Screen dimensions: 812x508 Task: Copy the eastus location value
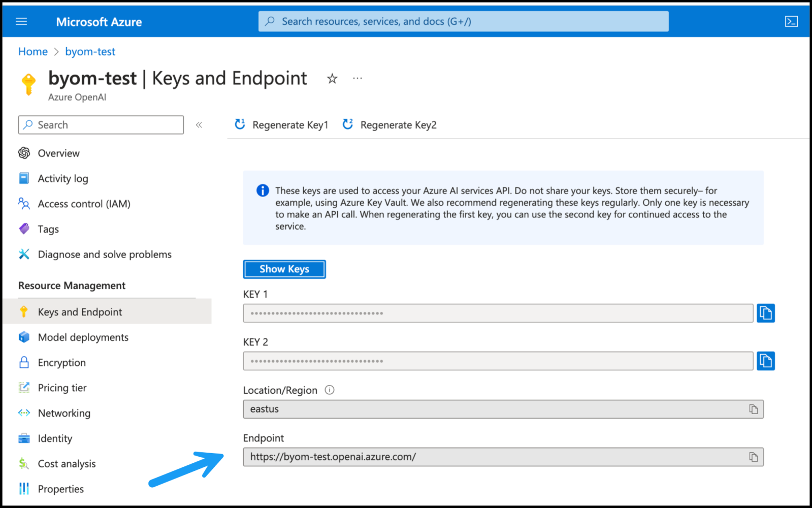coord(754,409)
